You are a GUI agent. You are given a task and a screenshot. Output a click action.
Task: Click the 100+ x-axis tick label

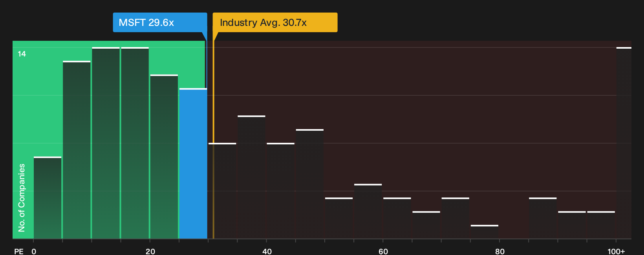tap(616, 251)
